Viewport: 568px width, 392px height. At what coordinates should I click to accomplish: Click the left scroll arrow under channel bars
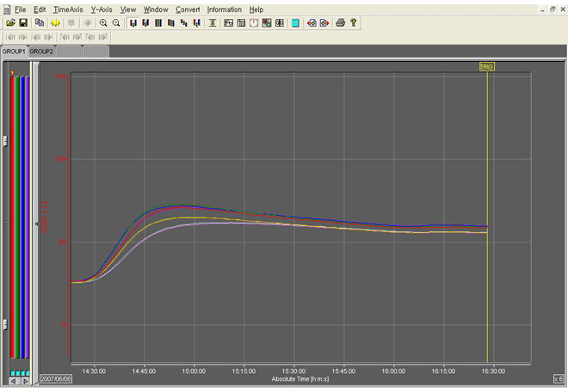(13, 380)
